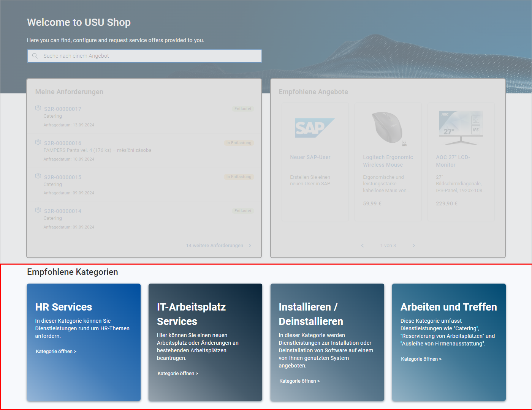The width and height of the screenshot is (532, 410).
Task: Go to previous recommended offers page
Action: pyautogui.click(x=363, y=246)
